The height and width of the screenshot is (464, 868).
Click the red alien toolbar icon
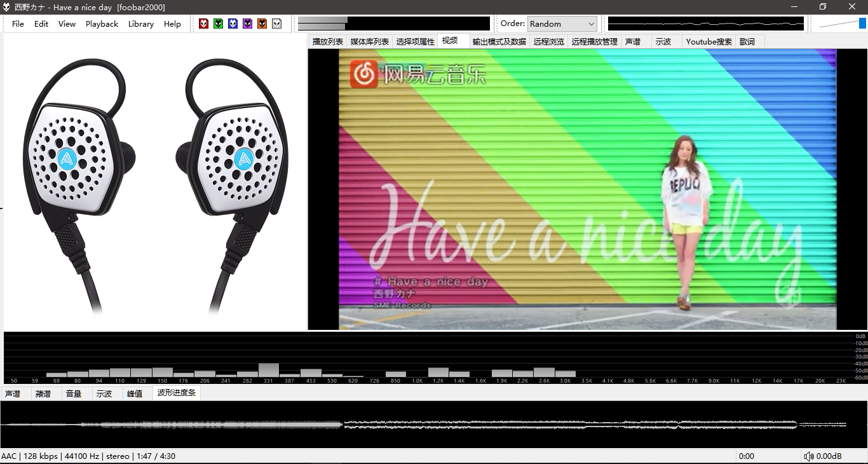coord(203,24)
